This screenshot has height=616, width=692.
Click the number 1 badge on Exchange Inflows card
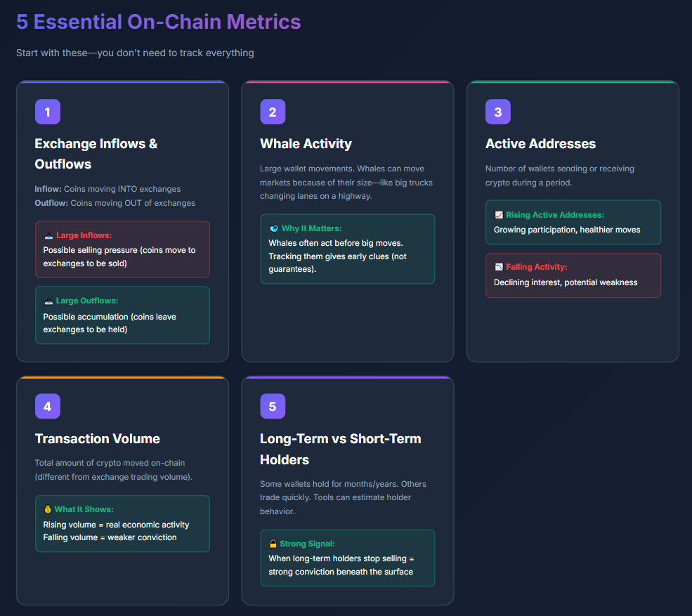click(47, 112)
